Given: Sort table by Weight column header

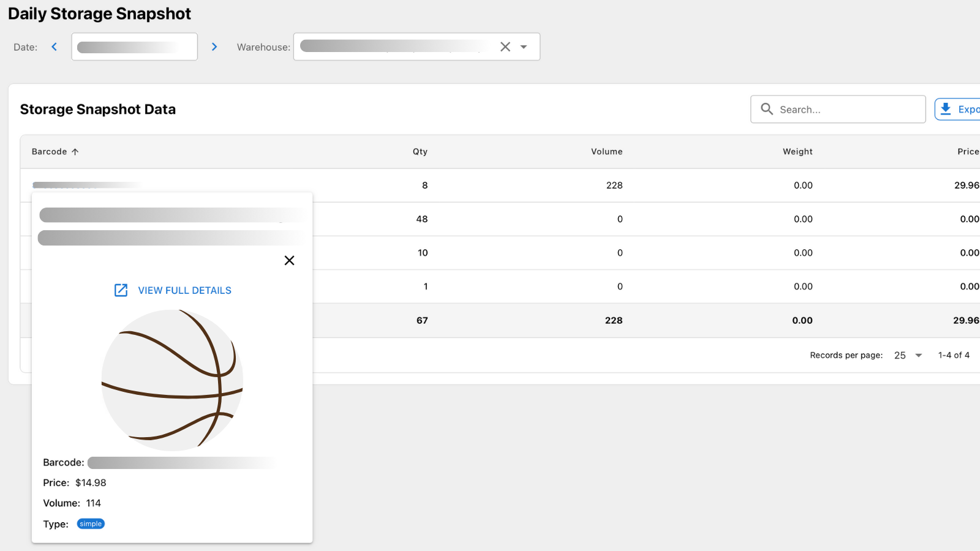Looking at the screenshot, I should (x=797, y=152).
